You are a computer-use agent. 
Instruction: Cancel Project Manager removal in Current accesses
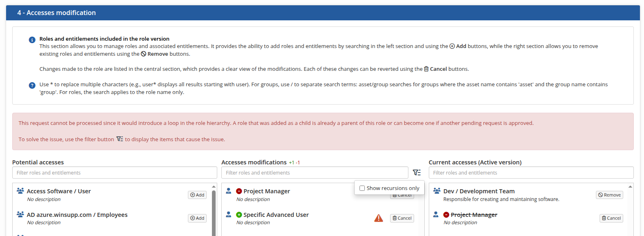[x=611, y=218]
